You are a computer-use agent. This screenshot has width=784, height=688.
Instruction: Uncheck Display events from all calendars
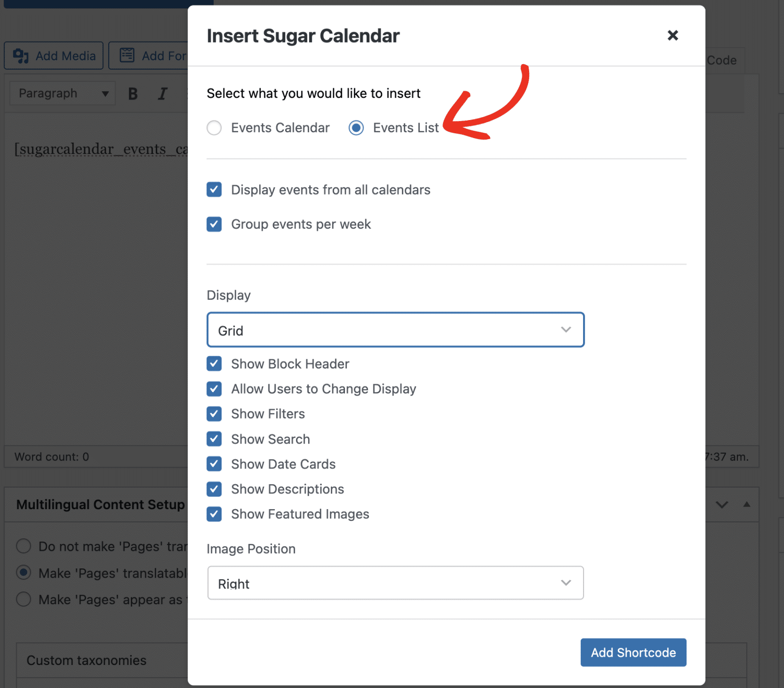click(x=214, y=190)
